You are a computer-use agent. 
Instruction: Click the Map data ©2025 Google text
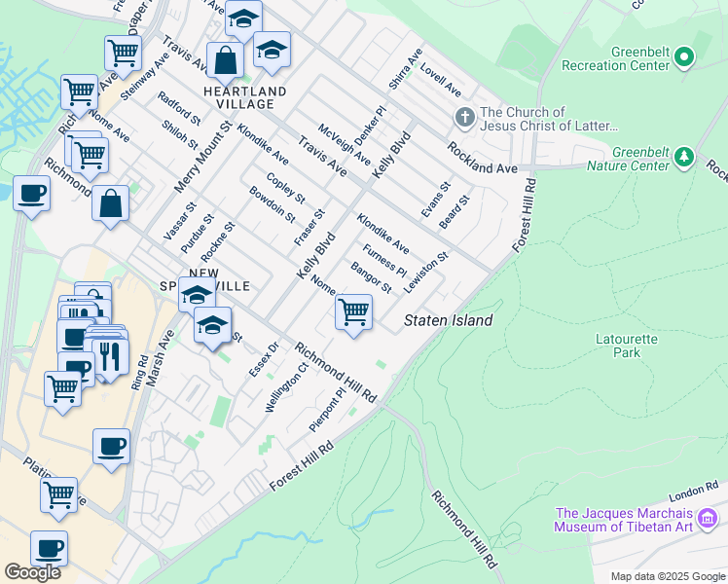pyautogui.click(x=667, y=576)
